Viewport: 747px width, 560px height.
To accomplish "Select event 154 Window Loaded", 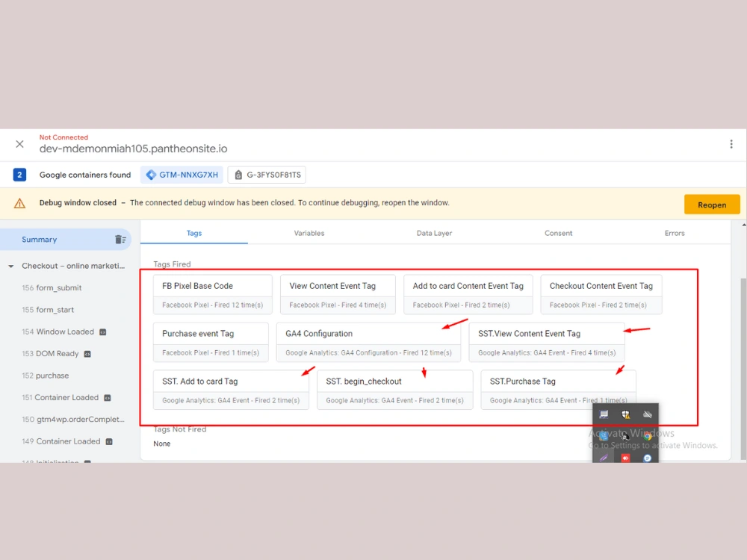I will (58, 332).
